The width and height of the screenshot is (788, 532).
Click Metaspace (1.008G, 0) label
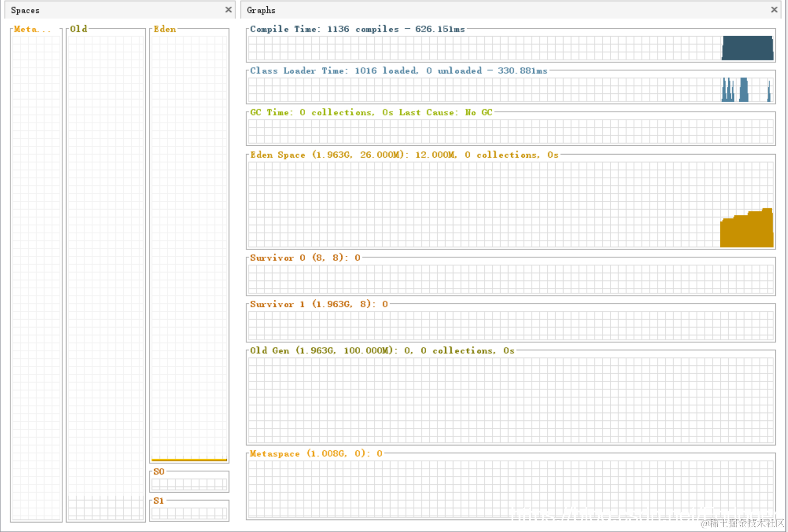coord(316,454)
